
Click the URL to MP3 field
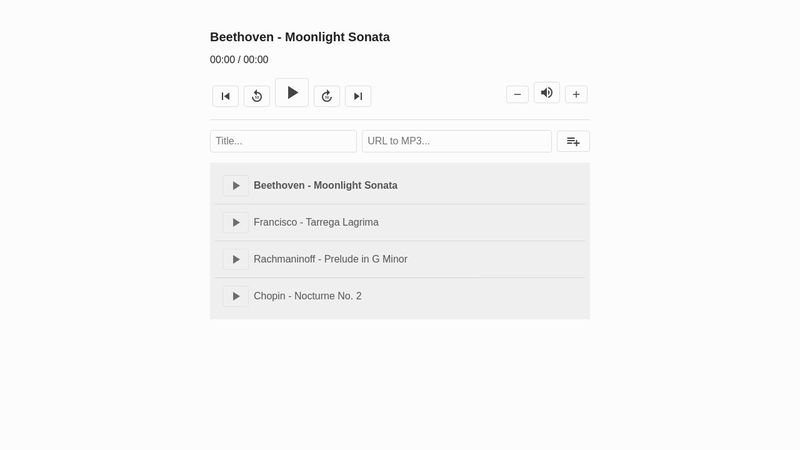[456, 141]
